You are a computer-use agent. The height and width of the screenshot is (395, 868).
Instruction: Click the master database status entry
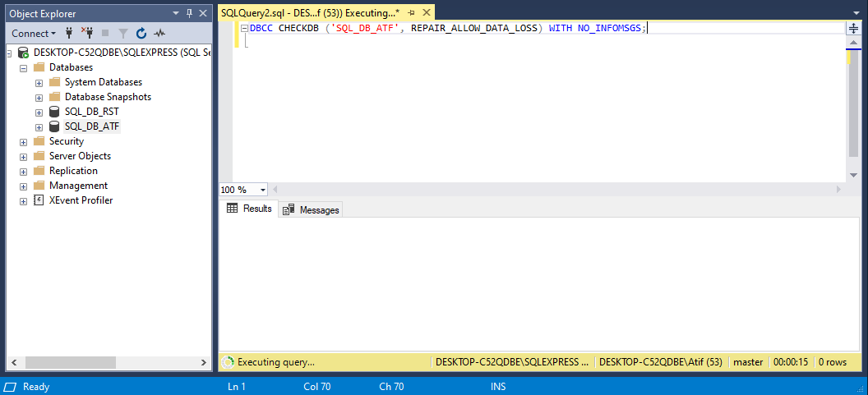749,362
